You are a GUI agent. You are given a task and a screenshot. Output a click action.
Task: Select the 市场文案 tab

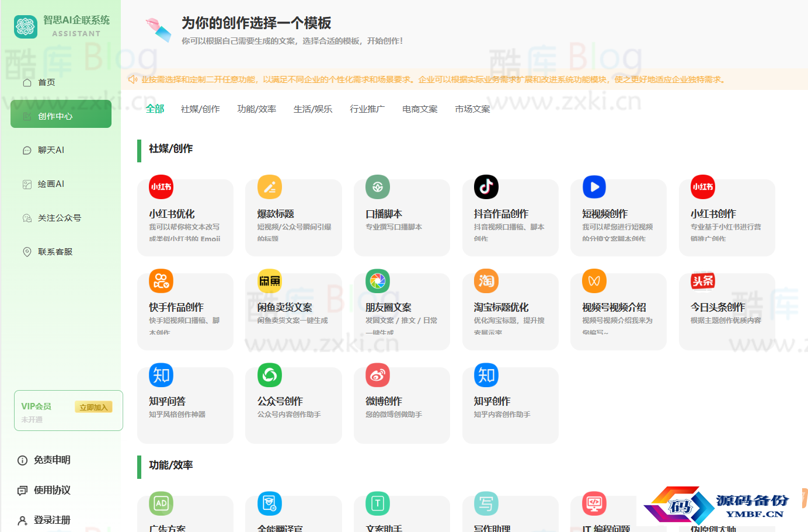tap(472, 109)
